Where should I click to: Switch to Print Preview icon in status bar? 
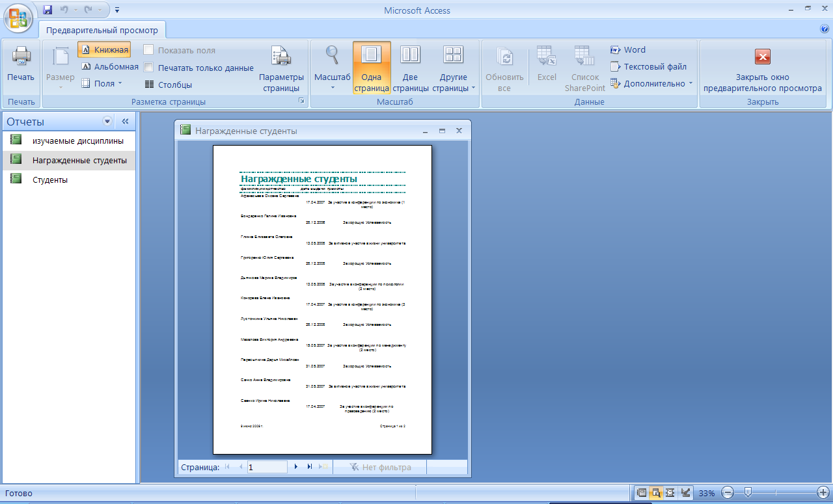tap(656, 493)
